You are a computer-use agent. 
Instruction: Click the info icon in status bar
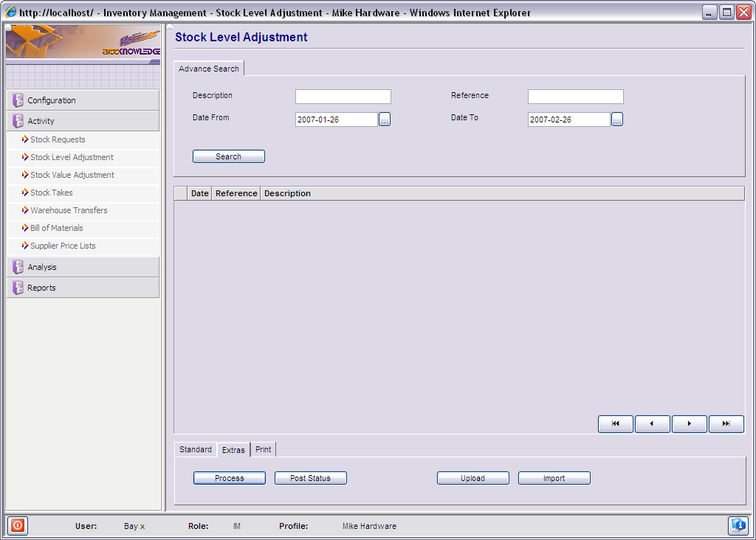(x=738, y=525)
